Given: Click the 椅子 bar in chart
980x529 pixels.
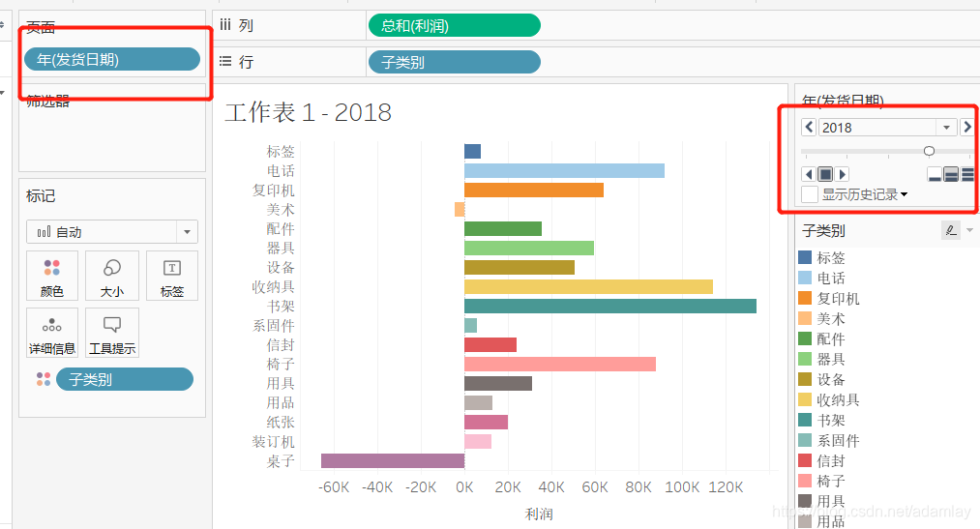Looking at the screenshot, I should [560, 365].
